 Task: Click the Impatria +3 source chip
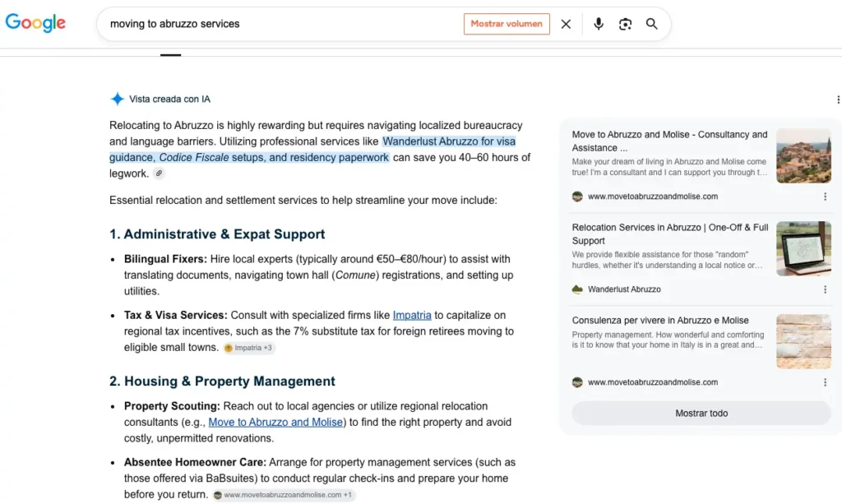tap(248, 348)
